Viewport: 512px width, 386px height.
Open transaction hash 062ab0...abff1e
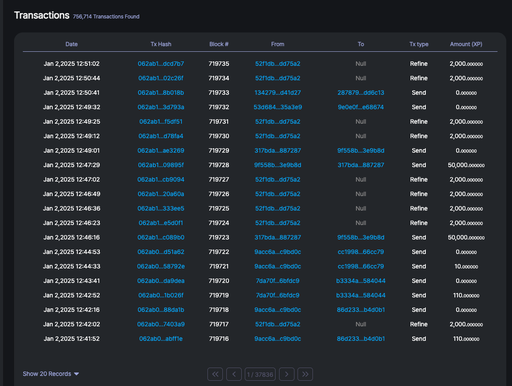tap(161, 339)
